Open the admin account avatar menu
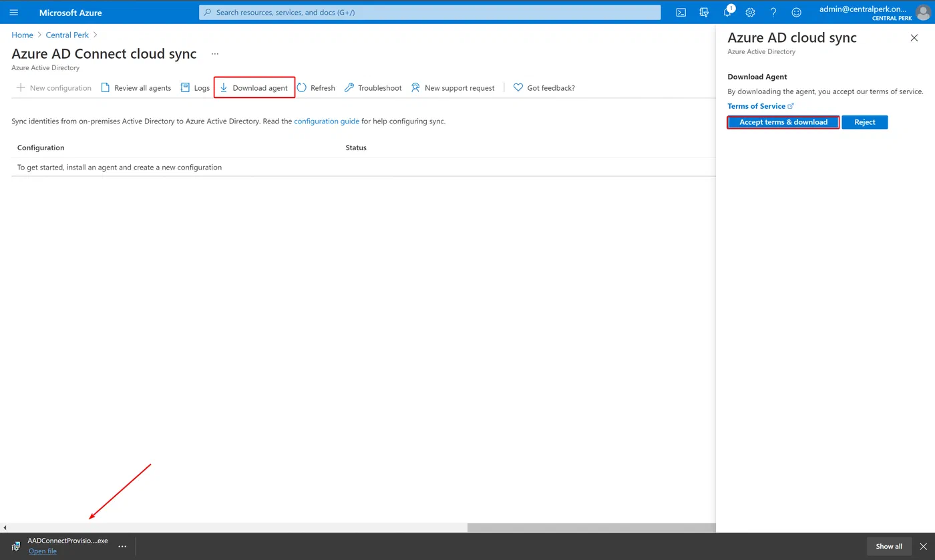 coord(922,13)
